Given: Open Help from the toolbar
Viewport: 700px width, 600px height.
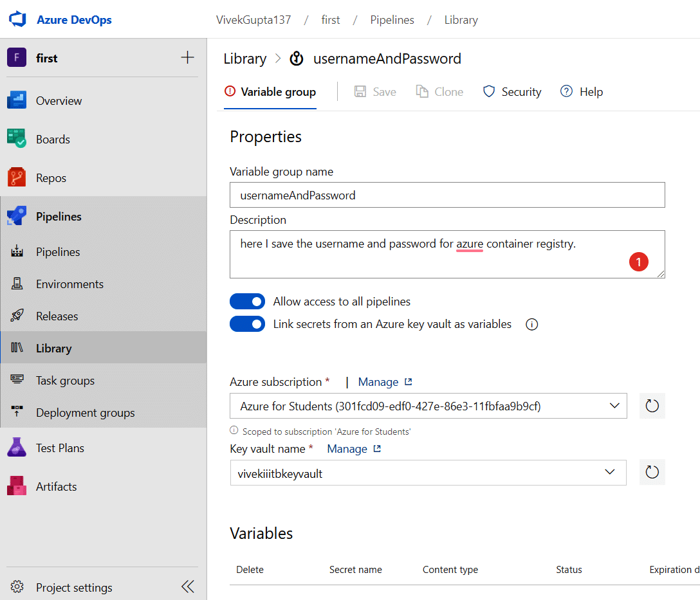Looking at the screenshot, I should pos(582,92).
